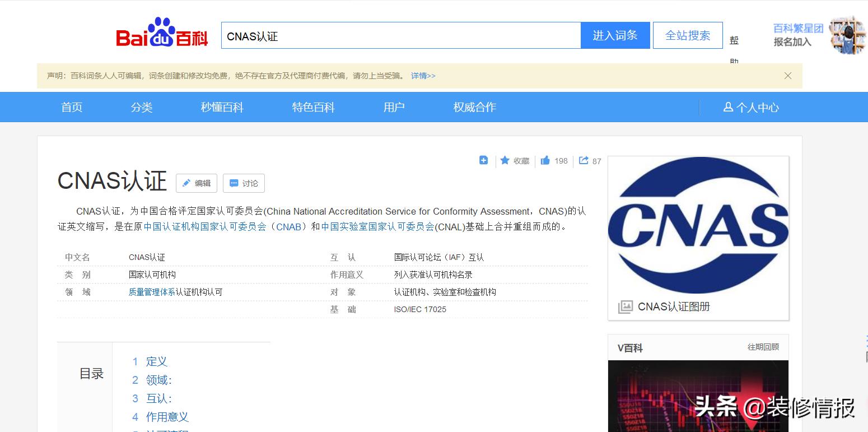The height and width of the screenshot is (432, 868).
Task: Open the 分类 navigation menu
Action: [142, 107]
